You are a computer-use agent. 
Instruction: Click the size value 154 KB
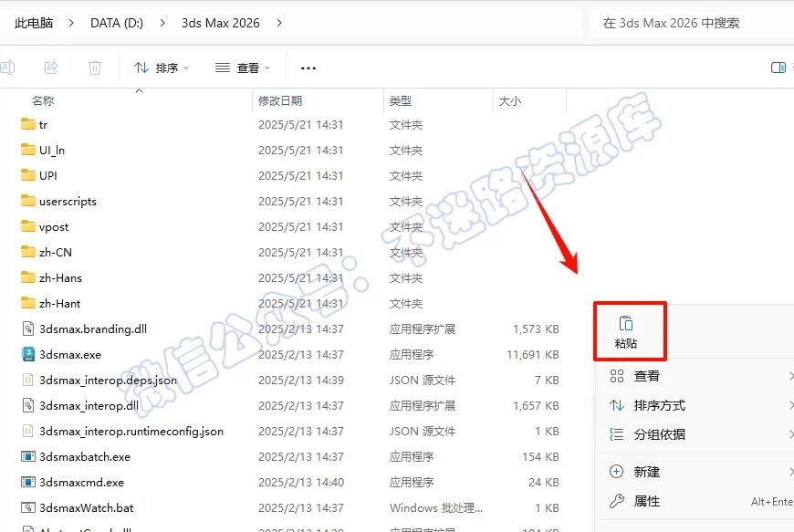tap(540, 456)
